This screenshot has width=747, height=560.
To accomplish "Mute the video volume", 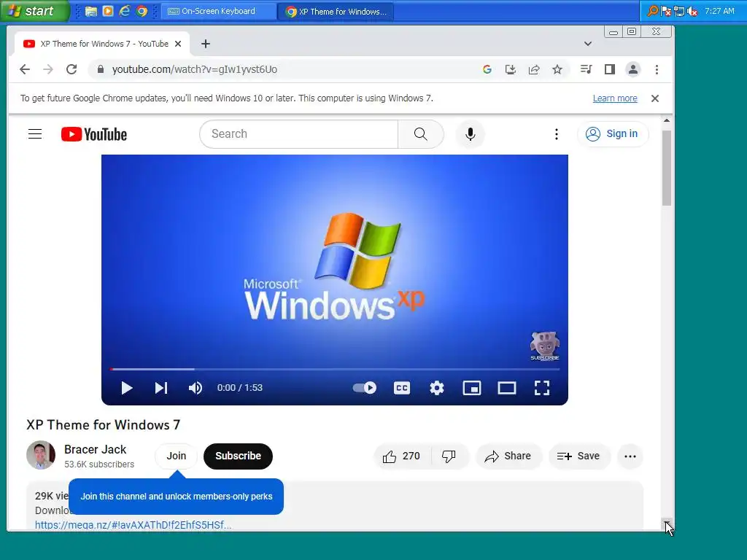I will (196, 388).
